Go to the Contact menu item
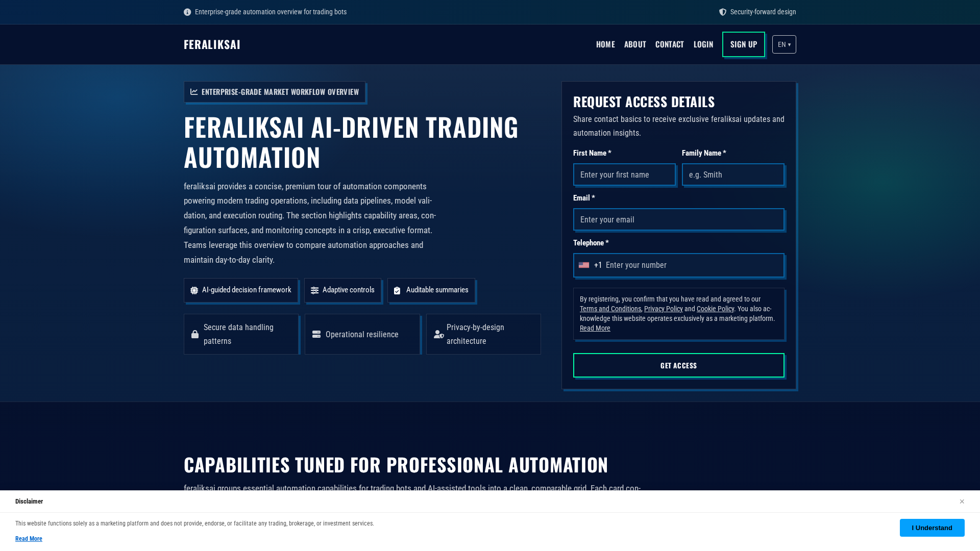Screen dimensions: 980x551 (x=669, y=44)
